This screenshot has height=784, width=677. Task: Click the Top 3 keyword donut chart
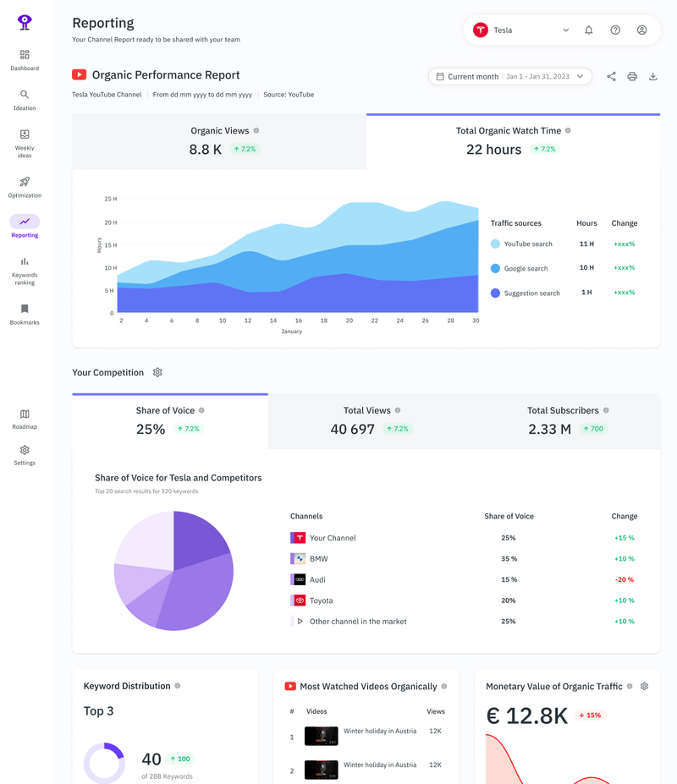104,763
